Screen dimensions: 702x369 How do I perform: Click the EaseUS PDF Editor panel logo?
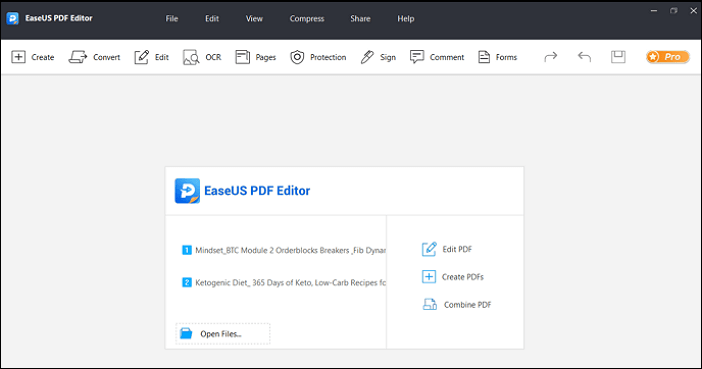187,191
